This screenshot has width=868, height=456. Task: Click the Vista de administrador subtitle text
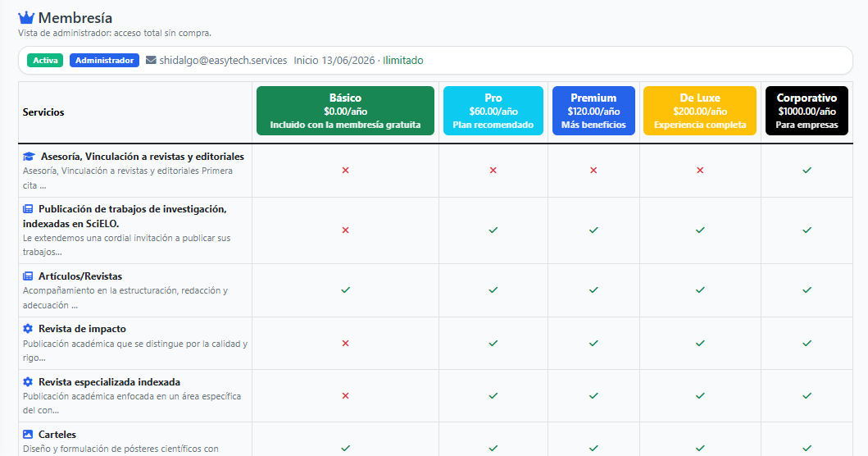click(115, 34)
